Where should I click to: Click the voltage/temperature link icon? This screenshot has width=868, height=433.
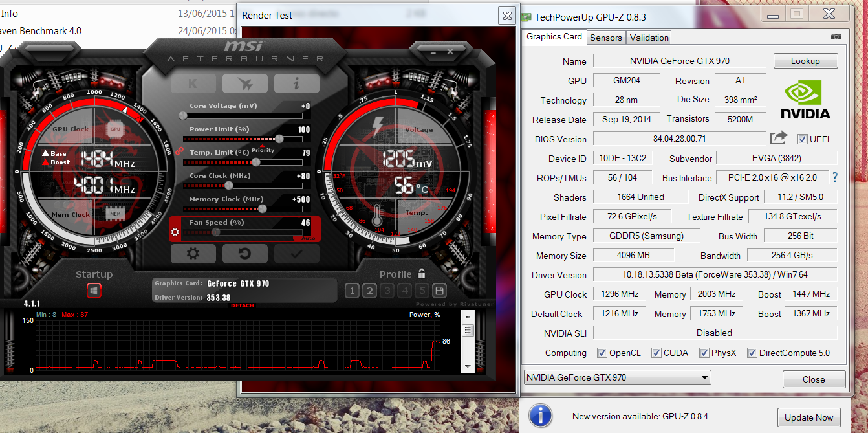click(x=179, y=151)
